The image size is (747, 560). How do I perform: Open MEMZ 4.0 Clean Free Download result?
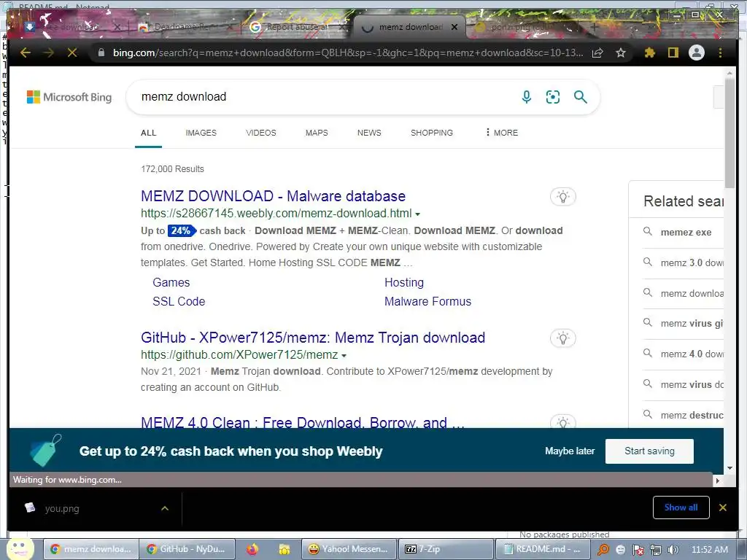pos(302,422)
